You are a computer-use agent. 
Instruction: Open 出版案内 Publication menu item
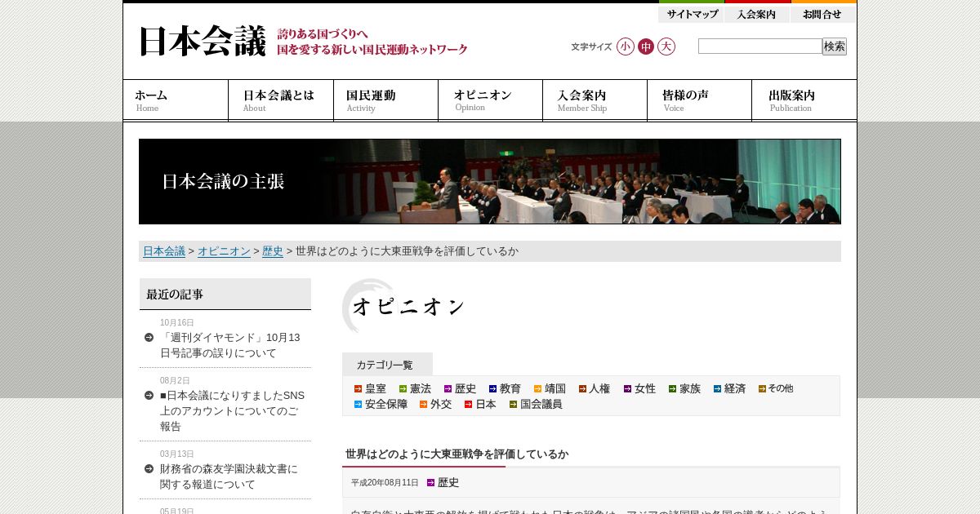[804, 100]
